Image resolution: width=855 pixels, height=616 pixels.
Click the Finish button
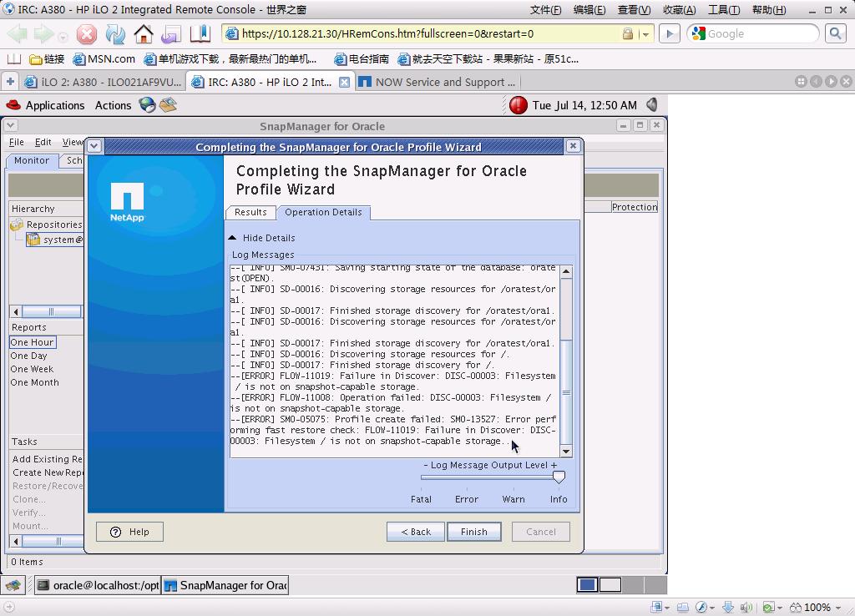(x=473, y=532)
